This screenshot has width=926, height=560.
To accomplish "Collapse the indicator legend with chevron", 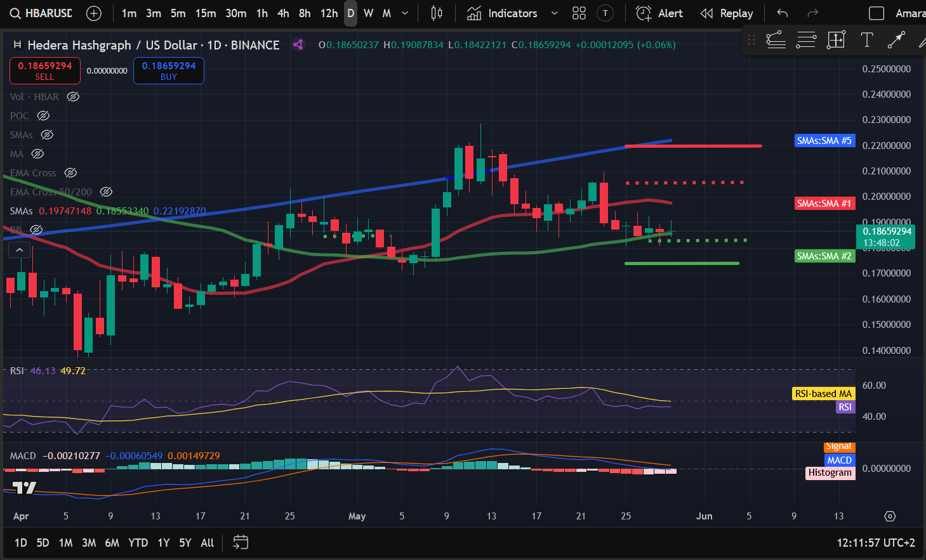I will click(x=20, y=250).
